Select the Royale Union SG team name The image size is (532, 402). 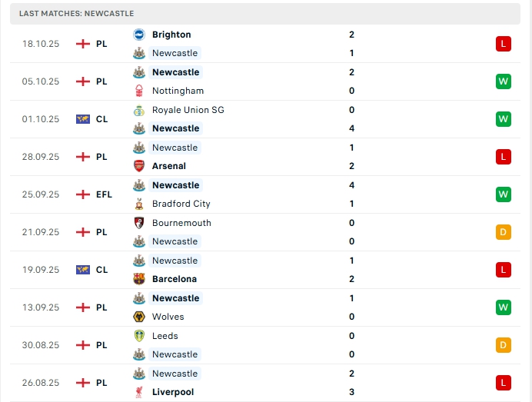[188, 110]
